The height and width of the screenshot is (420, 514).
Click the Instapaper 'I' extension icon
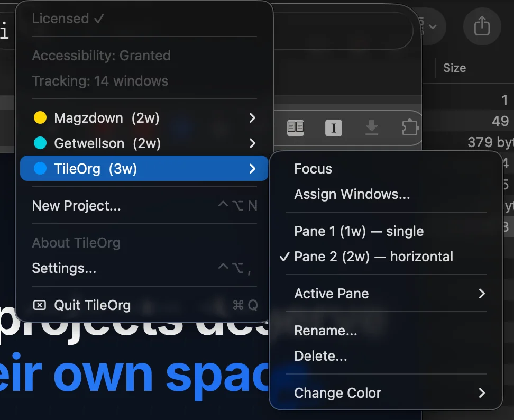[x=334, y=127]
